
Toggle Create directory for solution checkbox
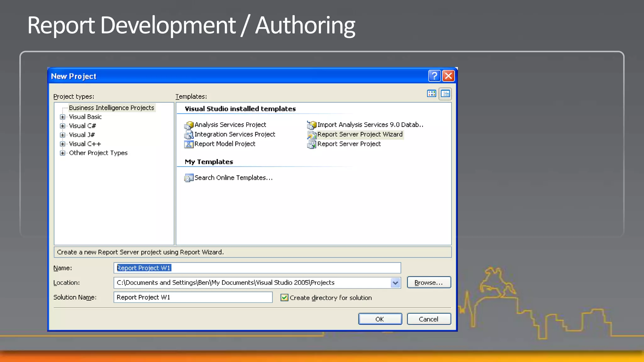284,298
